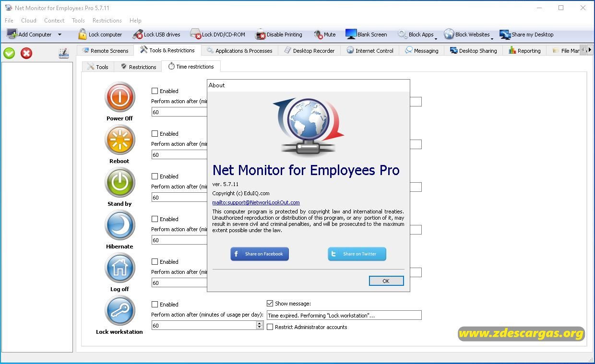Expand the Block Websites dropdown arrow

click(492, 38)
